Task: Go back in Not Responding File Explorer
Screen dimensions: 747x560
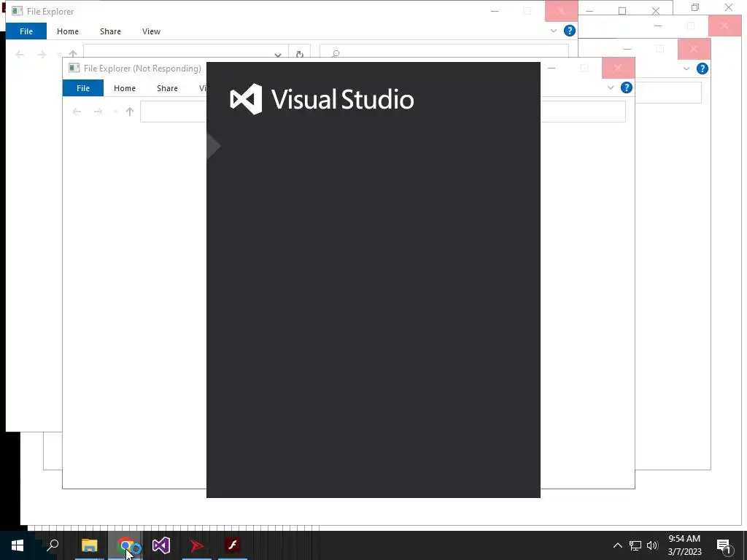Action: (x=77, y=112)
